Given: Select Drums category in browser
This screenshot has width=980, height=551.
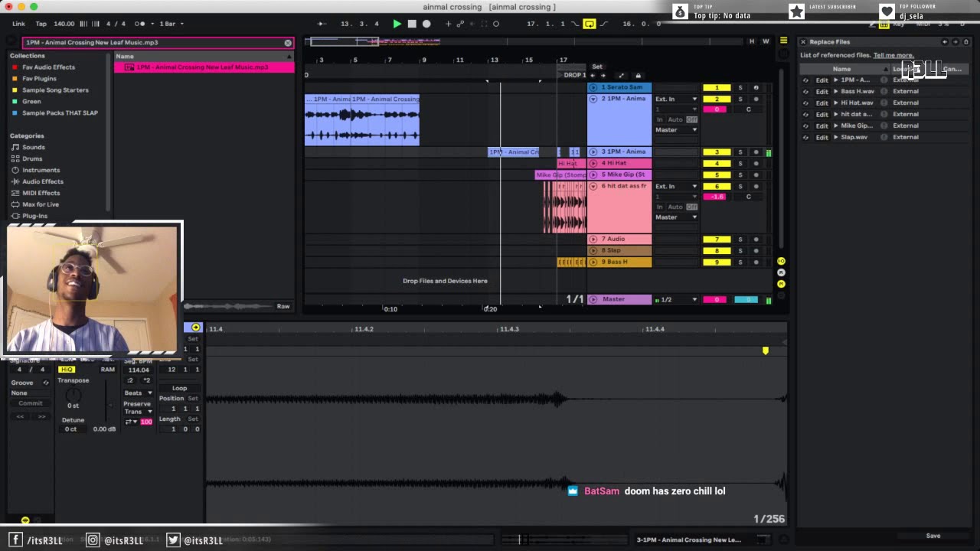Looking at the screenshot, I should point(32,158).
